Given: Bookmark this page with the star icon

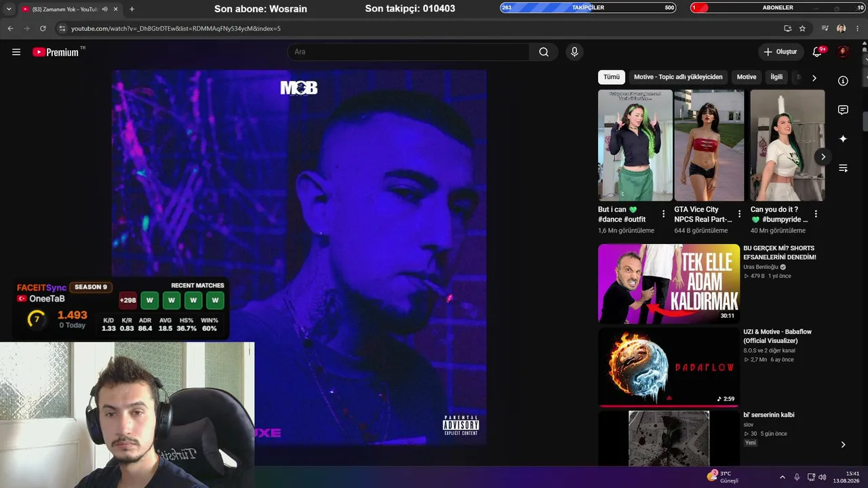Looking at the screenshot, I should [x=802, y=28].
